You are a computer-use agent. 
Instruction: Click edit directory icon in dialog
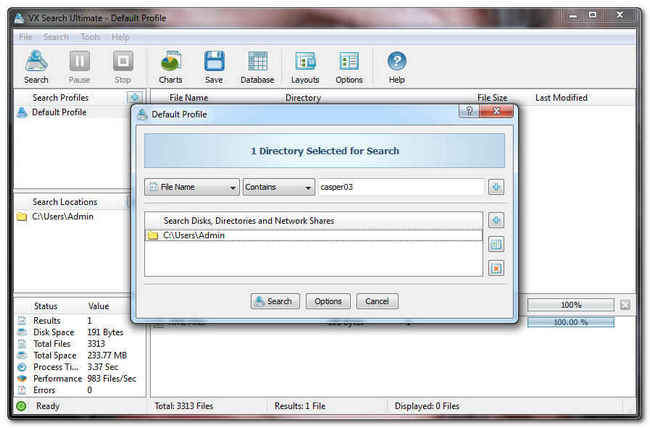point(496,244)
